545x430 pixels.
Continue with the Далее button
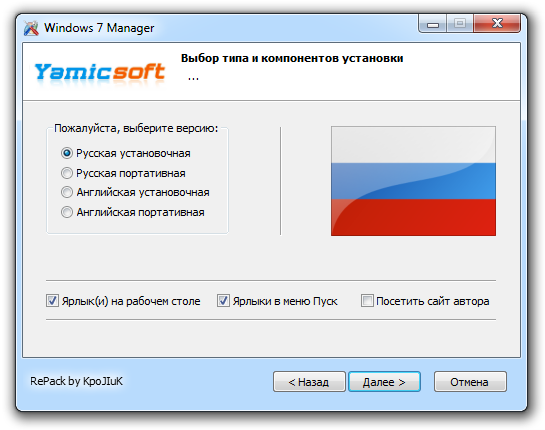384,382
